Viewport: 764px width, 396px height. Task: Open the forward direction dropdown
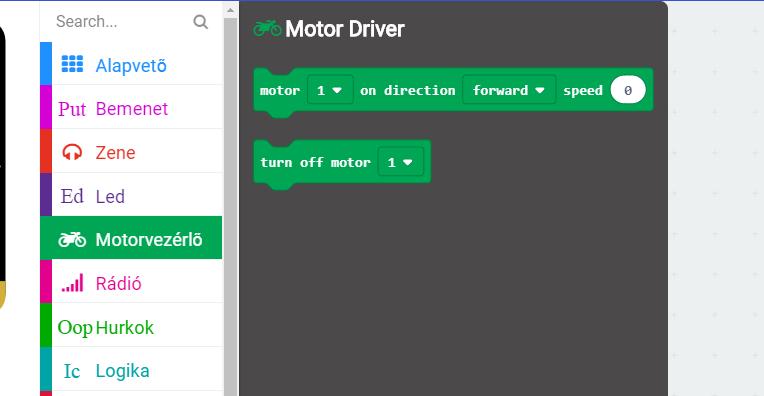click(509, 90)
